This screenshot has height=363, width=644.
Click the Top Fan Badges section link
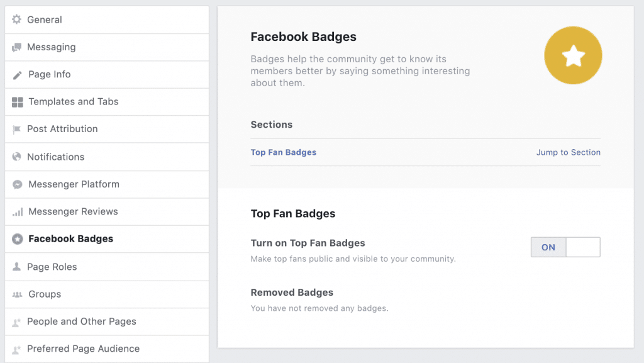pyautogui.click(x=284, y=152)
